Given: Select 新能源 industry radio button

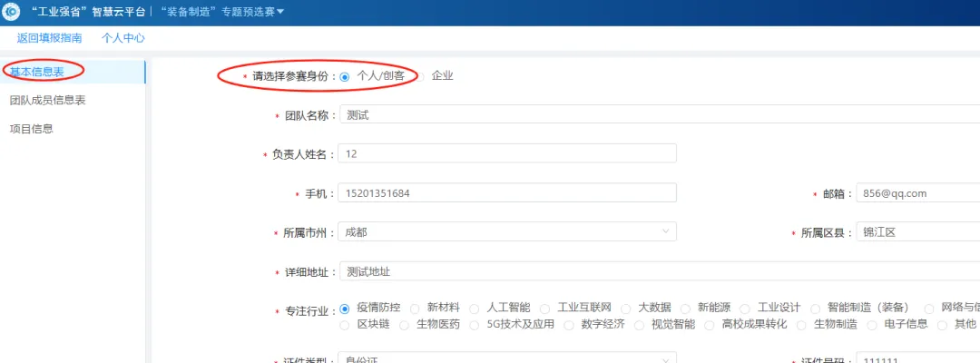Looking at the screenshot, I should click(685, 309).
